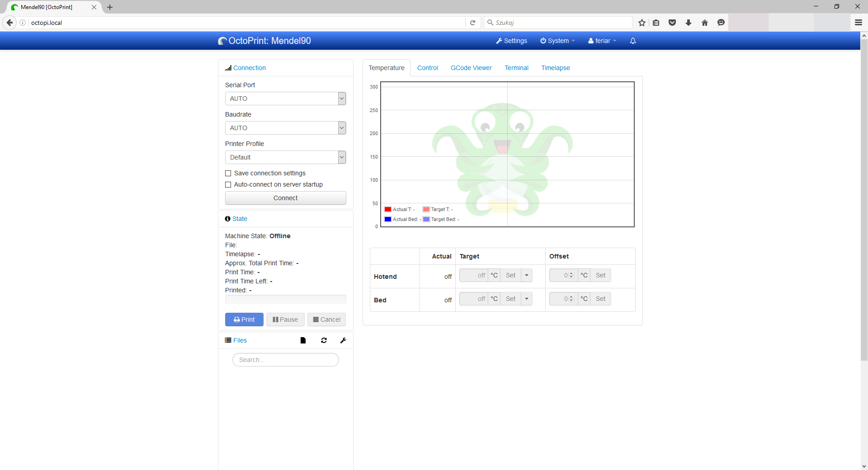Viewport: 868px width, 470px height.
Task: Open the browser hamburger menu
Action: point(859,23)
